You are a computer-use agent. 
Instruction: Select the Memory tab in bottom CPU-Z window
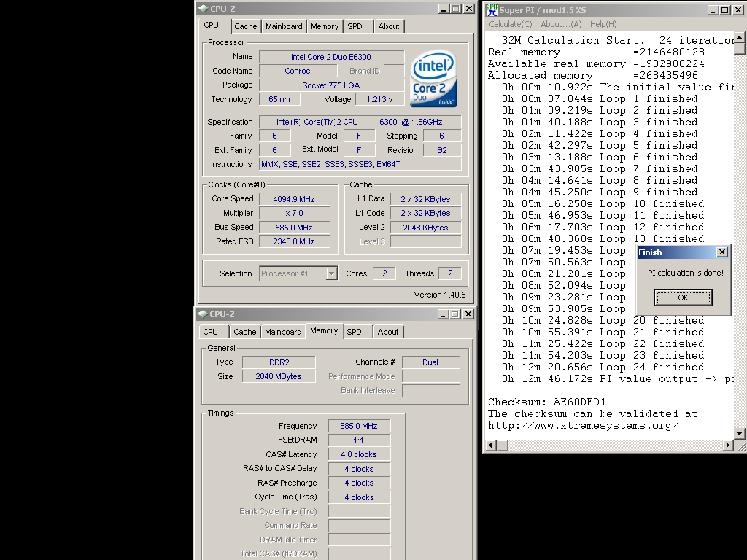coord(324,330)
